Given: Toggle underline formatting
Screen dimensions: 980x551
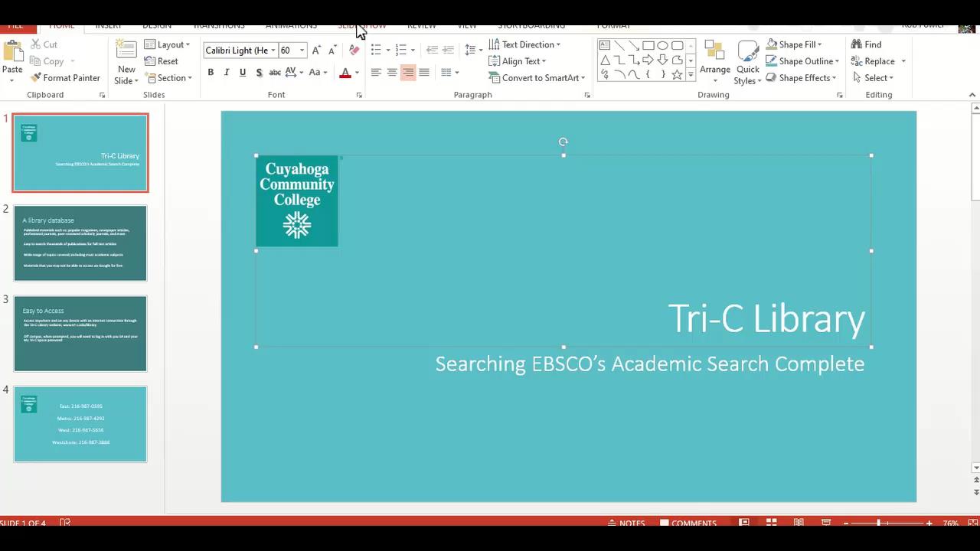Looking at the screenshot, I should tap(243, 72).
